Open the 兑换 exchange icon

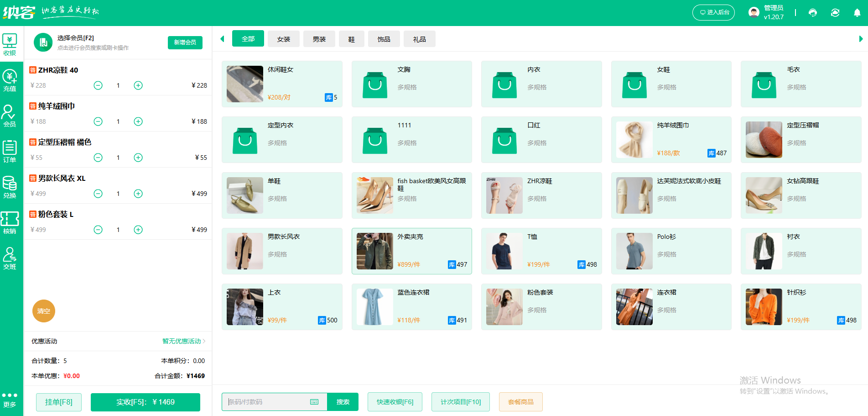pyautogui.click(x=10, y=186)
